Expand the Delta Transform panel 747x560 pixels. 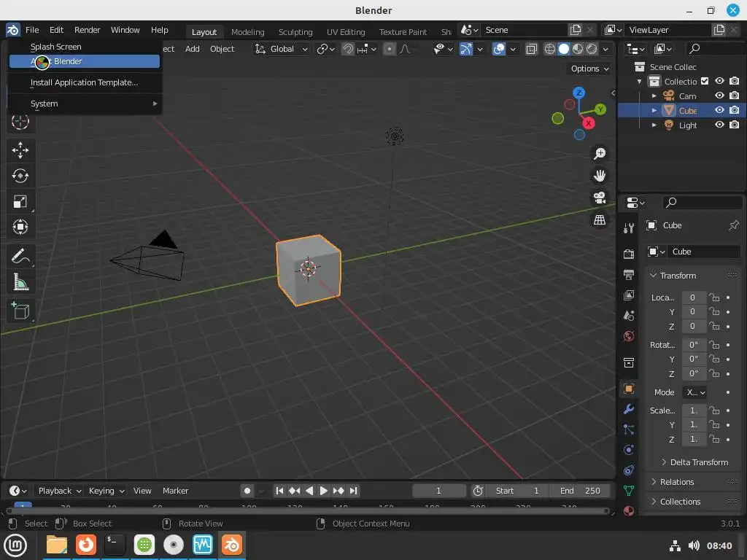[x=694, y=462]
